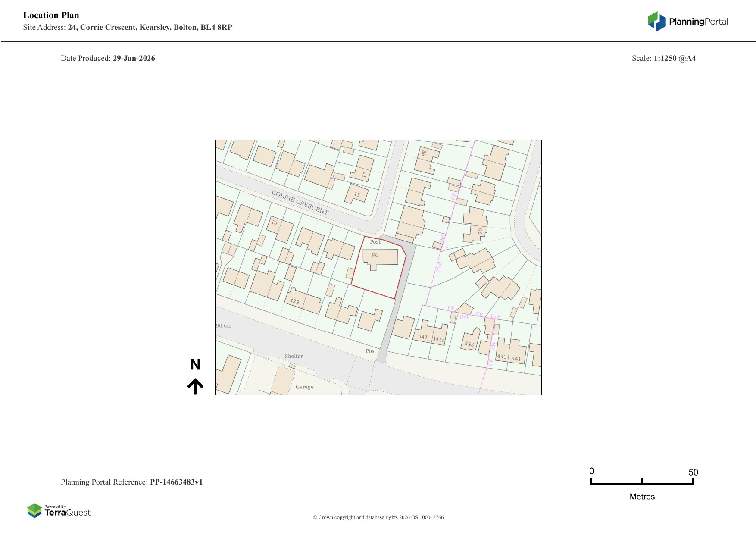This screenshot has width=756, height=535.
Task: Select house number 429 on map
Action: tap(294, 301)
